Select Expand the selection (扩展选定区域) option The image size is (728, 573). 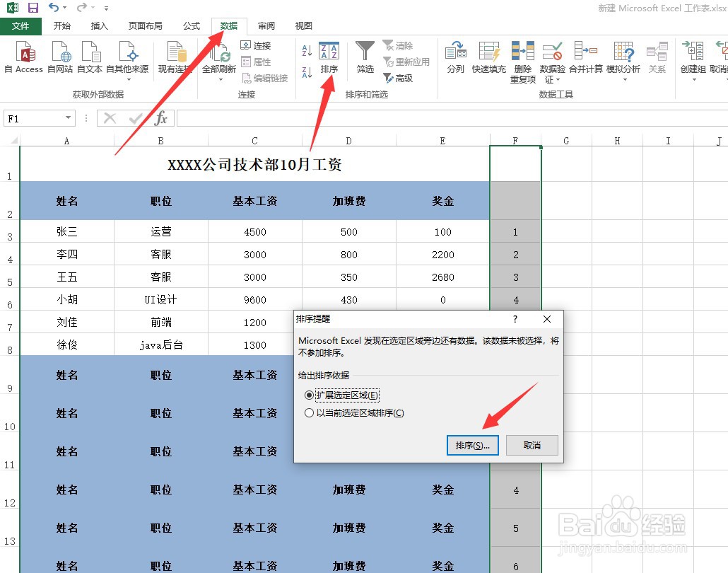(x=341, y=395)
